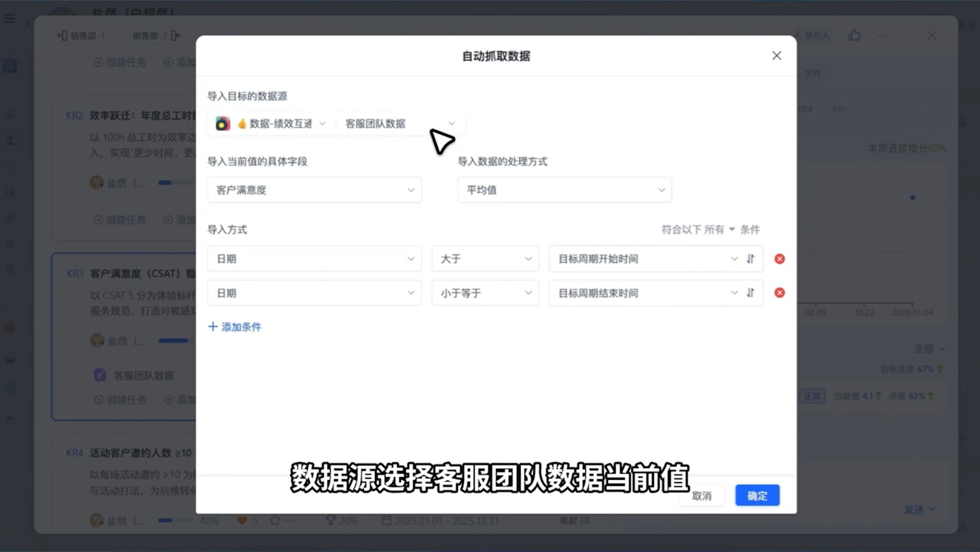Click the 发送 button in background

(x=920, y=510)
